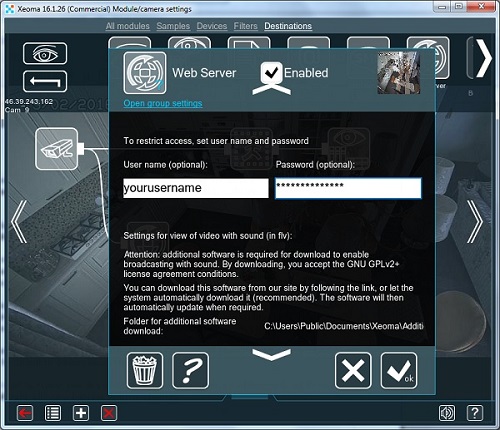Click the first module icon in top row
500x430 pixels.
[x=130, y=43]
